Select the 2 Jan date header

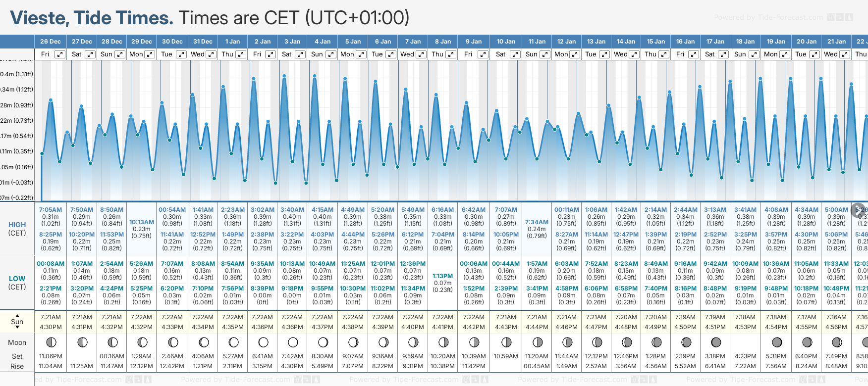[x=263, y=42]
